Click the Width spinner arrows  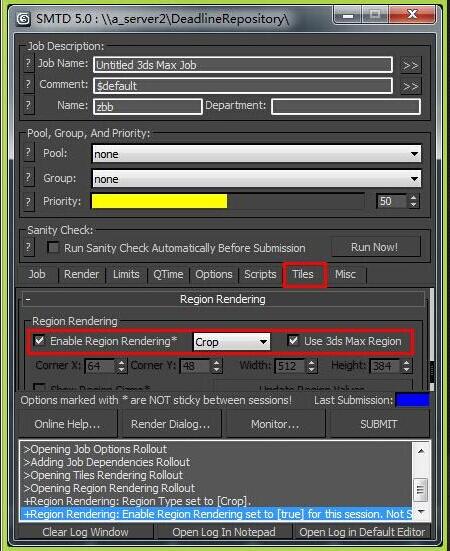click(x=311, y=366)
